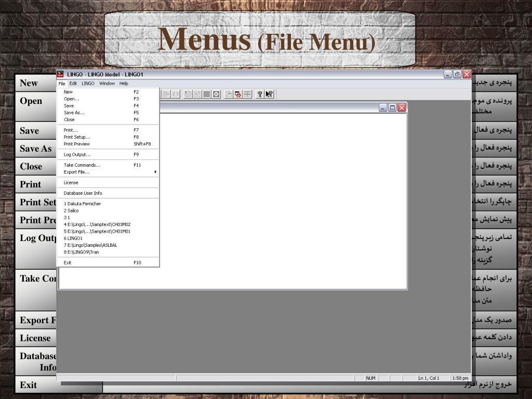The image size is (532, 399).
Task: Open the Help menu
Action: [124, 84]
